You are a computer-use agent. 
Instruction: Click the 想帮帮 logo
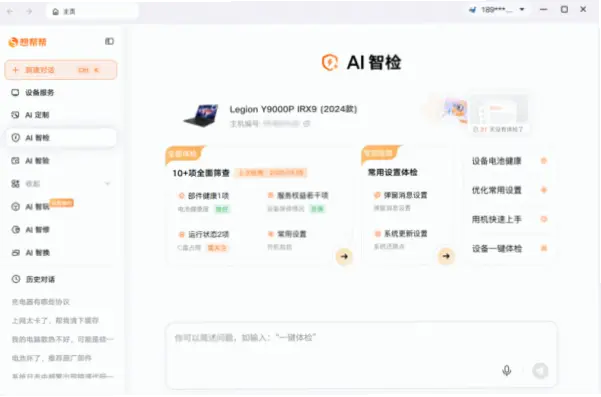[27, 42]
